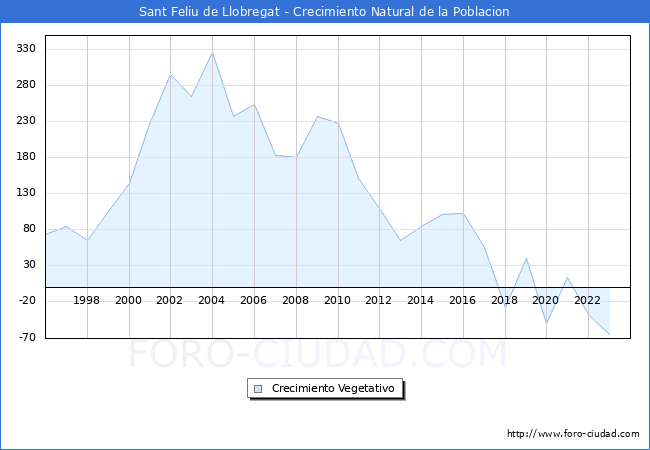
Task: Click the Crecimiento Vegetativo legend label
Action: coord(333,388)
